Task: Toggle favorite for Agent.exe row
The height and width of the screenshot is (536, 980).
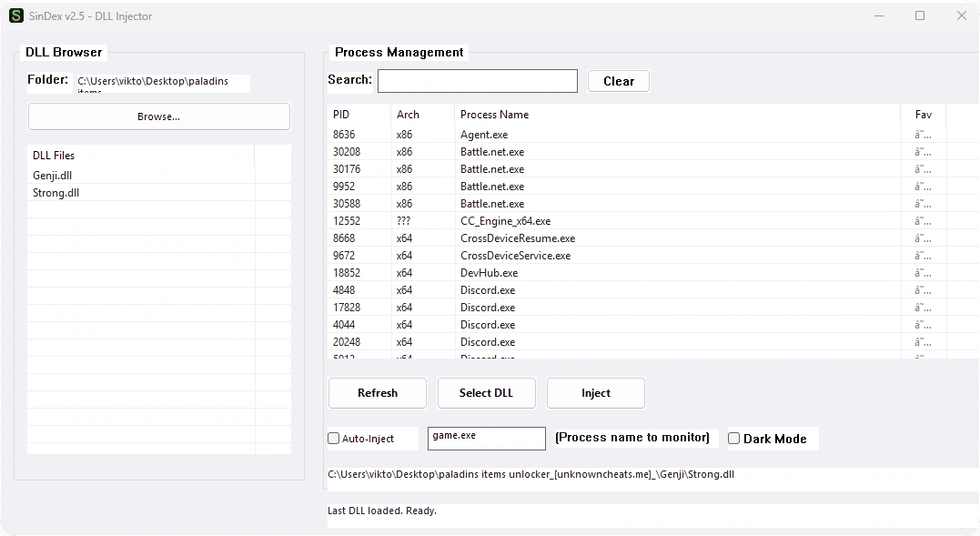Action: click(x=923, y=135)
